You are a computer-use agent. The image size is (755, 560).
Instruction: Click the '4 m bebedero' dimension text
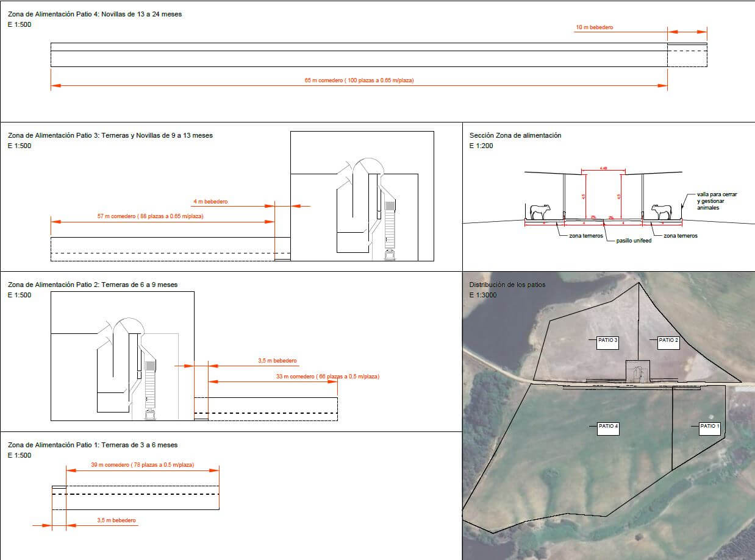click(210, 202)
